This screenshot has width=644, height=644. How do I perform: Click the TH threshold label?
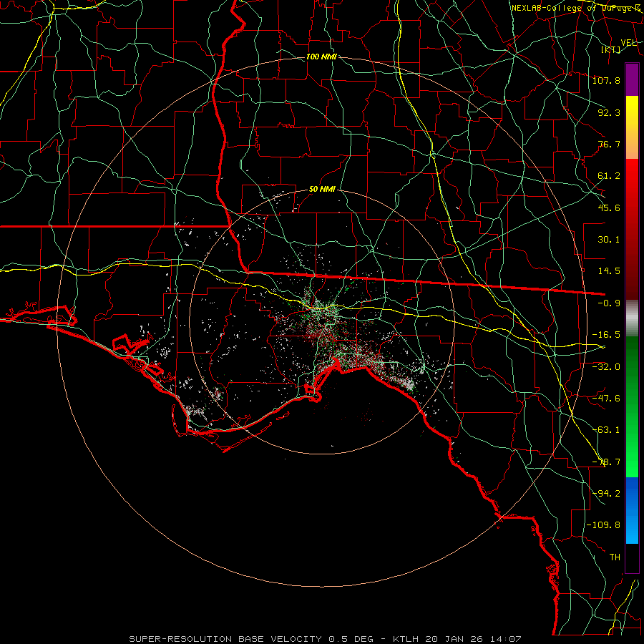pyautogui.click(x=615, y=557)
